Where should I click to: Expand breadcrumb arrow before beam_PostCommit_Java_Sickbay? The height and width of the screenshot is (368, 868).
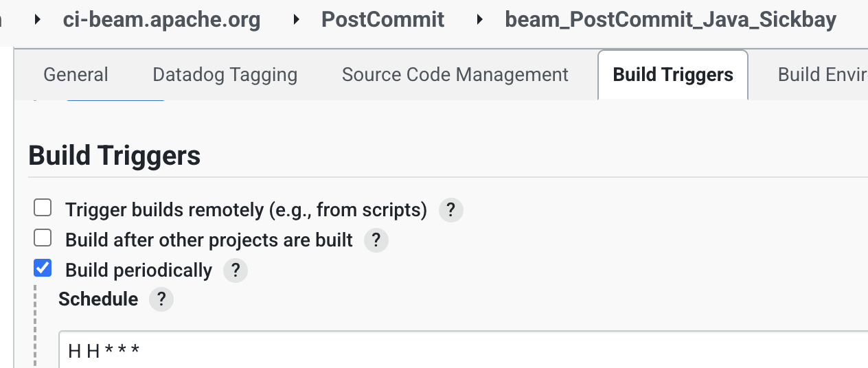(x=481, y=20)
